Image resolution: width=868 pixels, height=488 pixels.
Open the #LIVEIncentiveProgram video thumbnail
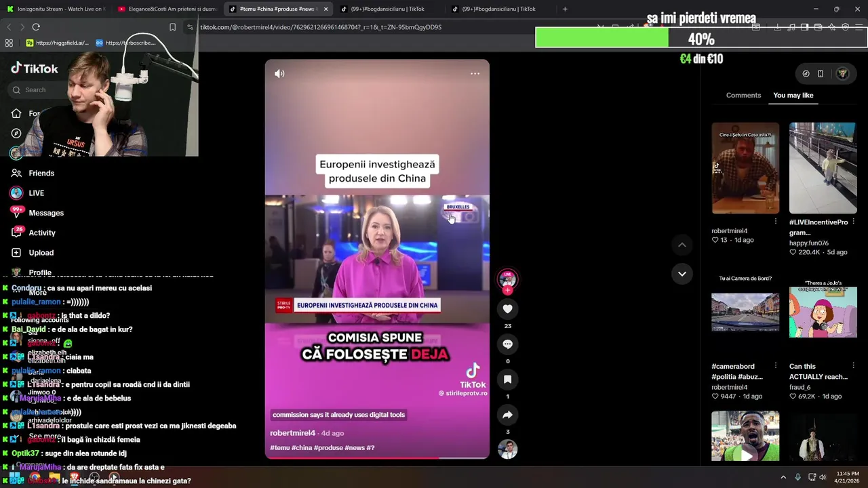[x=823, y=168]
